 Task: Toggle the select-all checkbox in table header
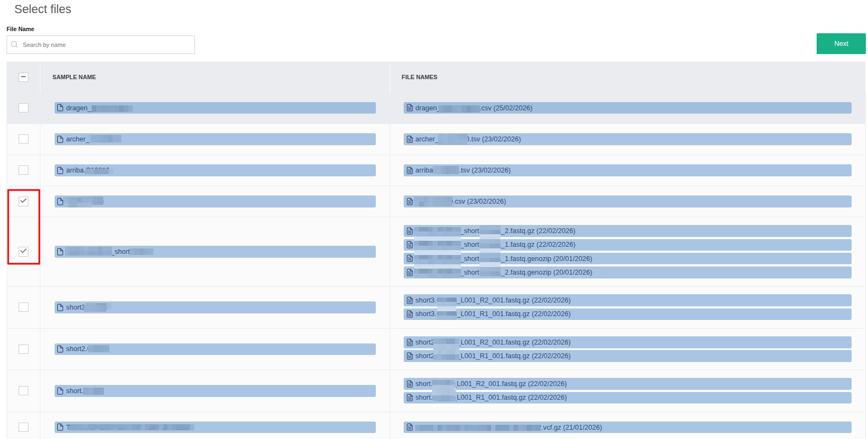point(23,77)
